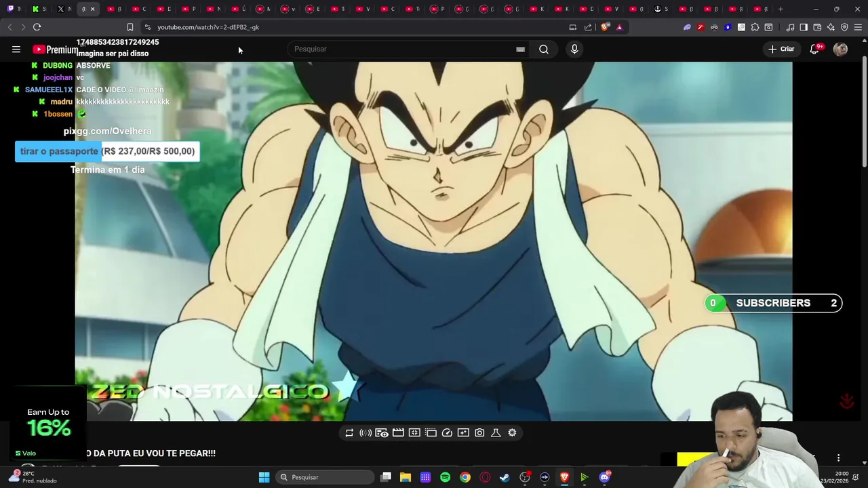Open the notifications bell
The image size is (868, 488).
[814, 49]
